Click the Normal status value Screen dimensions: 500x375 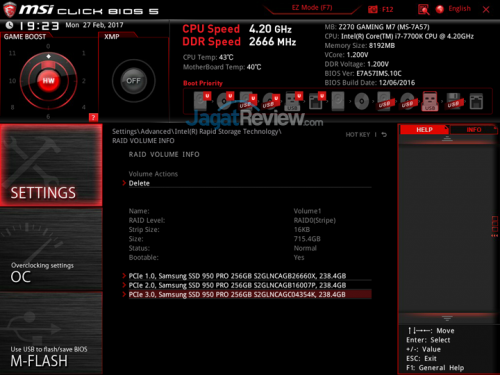coord(305,248)
